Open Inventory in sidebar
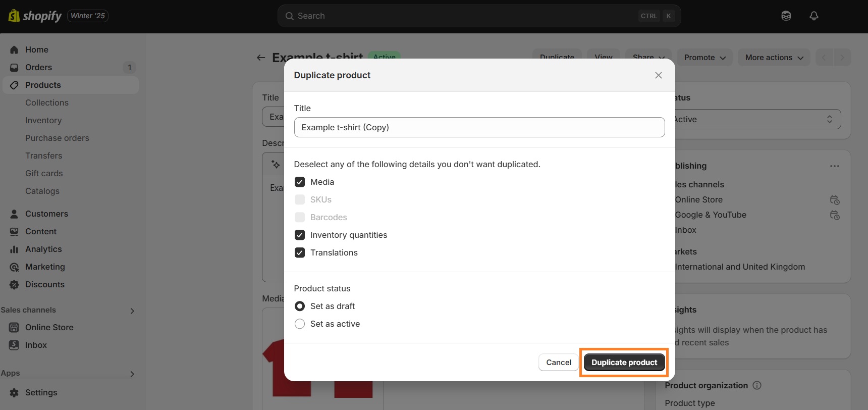 coord(43,120)
